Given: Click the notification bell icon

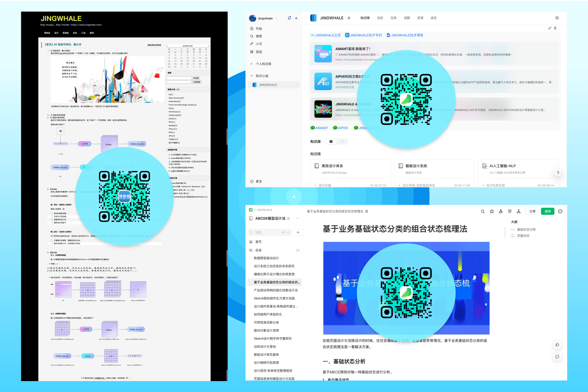Looking at the screenshot, I should (x=289, y=18).
